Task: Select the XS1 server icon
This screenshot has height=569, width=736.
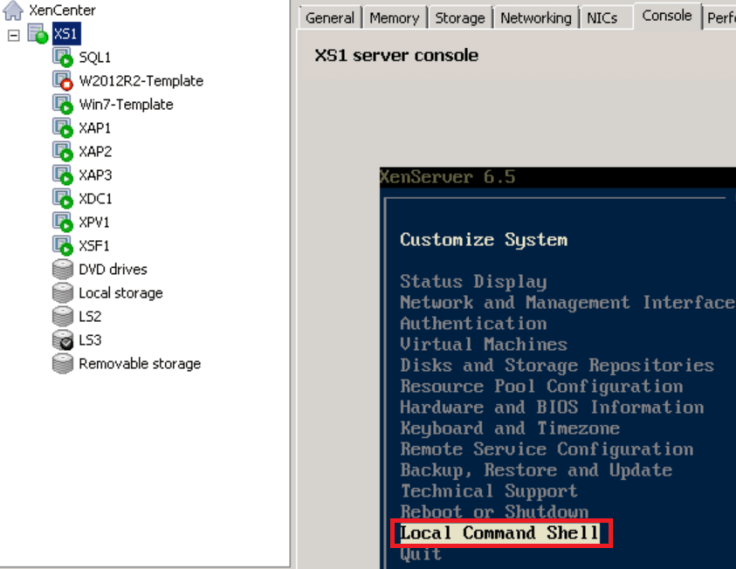Action: tap(38, 35)
